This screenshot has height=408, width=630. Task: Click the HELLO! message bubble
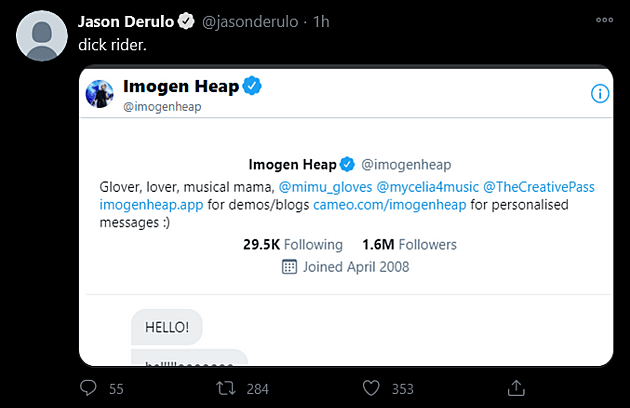tap(167, 327)
